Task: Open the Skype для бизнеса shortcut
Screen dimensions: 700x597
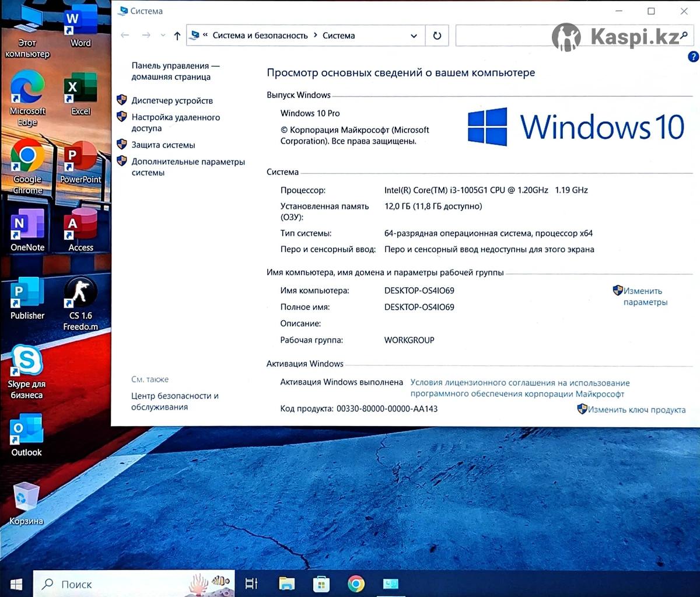Action: [27, 372]
